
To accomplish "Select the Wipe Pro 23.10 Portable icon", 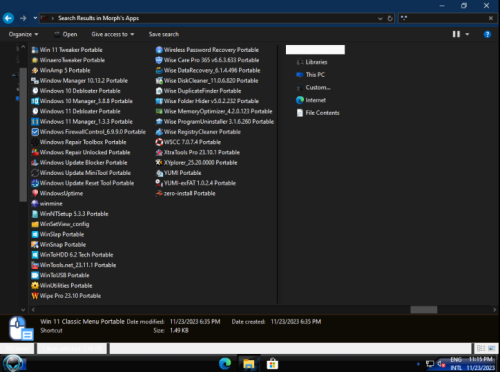I will [35, 296].
